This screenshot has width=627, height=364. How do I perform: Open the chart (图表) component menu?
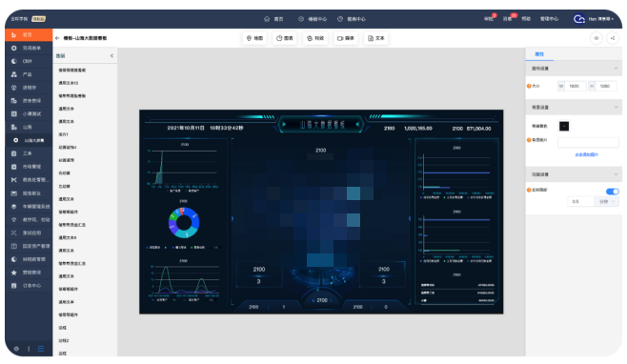[285, 38]
